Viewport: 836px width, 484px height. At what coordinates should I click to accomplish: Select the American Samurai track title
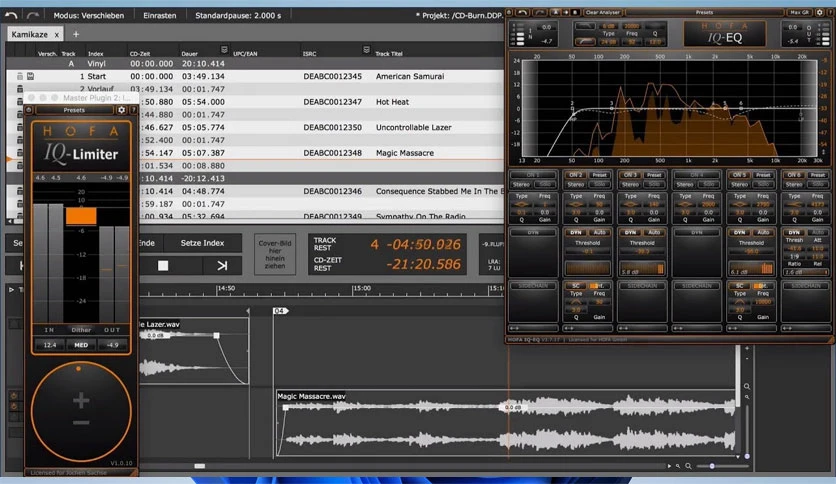410,76
